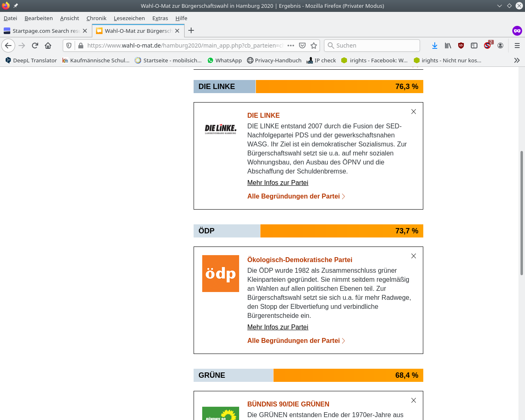525x420 pixels.
Task: Open the Lesezeichen menu
Action: click(129, 18)
